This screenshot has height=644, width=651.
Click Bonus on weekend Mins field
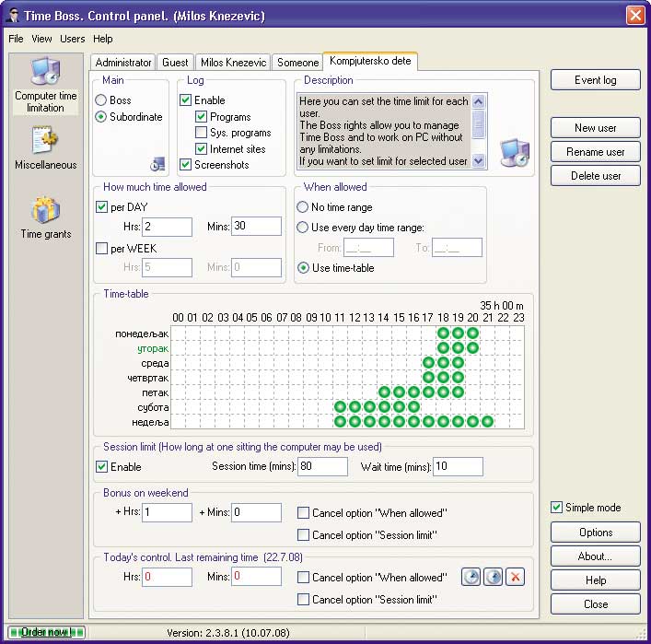(256, 512)
